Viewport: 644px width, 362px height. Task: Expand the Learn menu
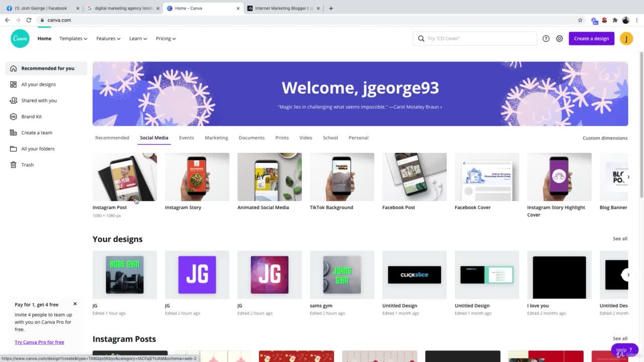[138, 38]
